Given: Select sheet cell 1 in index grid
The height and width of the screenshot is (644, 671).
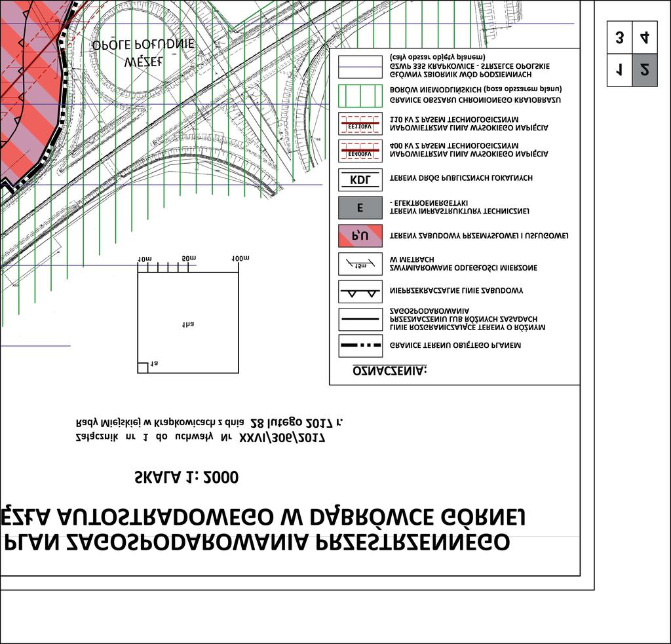Looking at the screenshot, I should click(x=620, y=70).
